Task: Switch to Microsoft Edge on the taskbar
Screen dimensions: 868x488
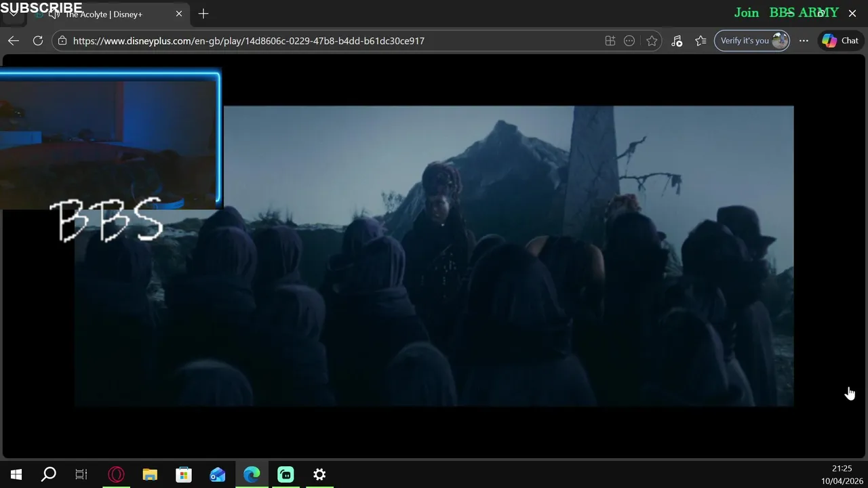Action: coord(252,474)
